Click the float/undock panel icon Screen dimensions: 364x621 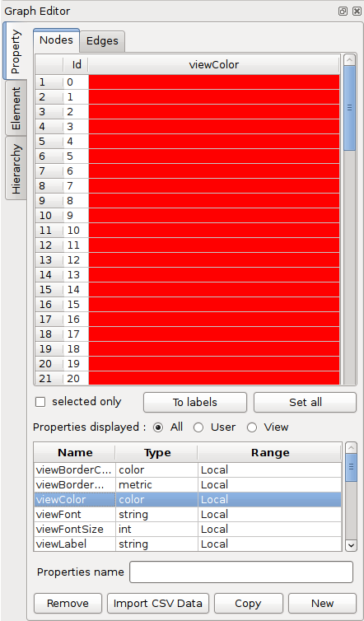pyautogui.click(x=343, y=11)
